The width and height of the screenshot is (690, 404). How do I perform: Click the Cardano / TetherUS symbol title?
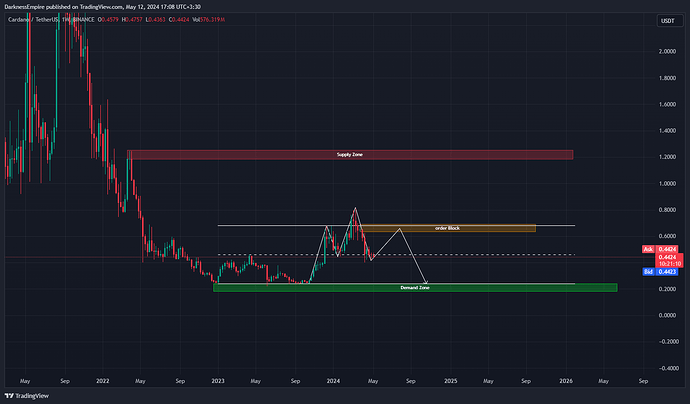33,20
